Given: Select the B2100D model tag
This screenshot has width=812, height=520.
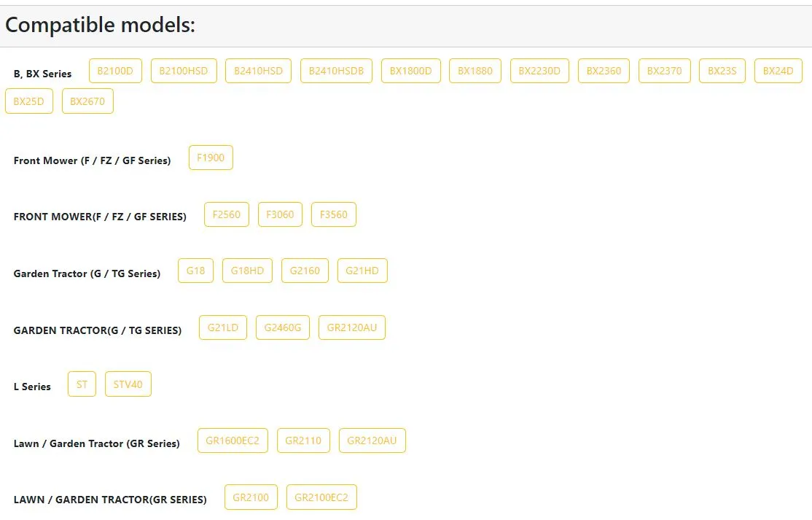Looking at the screenshot, I should tap(115, 71).
